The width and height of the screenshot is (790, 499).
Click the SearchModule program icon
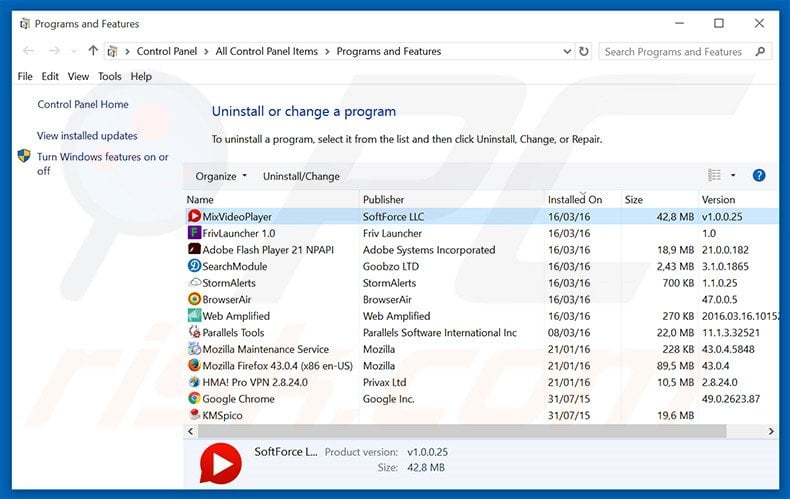tap(194, 266)
